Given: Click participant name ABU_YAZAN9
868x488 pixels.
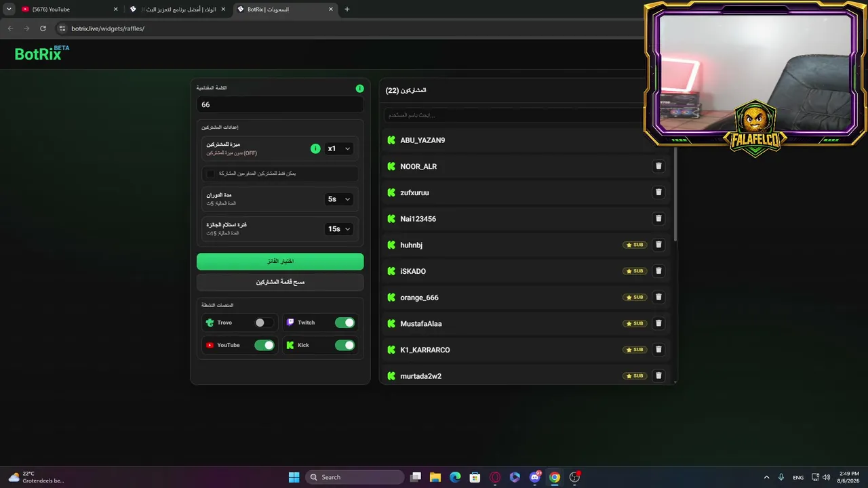Looking at the screenshot, I should click(x=422, y=140).
